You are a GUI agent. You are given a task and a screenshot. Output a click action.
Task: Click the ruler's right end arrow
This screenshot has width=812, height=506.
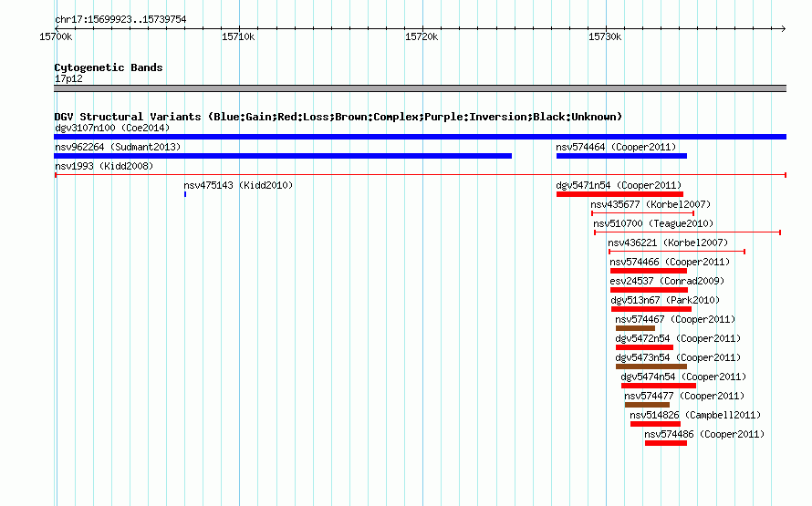click(784, 28)
